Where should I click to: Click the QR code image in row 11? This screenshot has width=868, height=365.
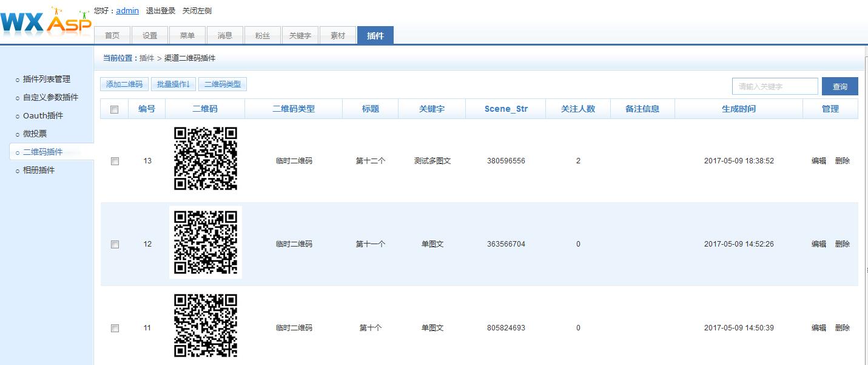(x=206, y=326)
